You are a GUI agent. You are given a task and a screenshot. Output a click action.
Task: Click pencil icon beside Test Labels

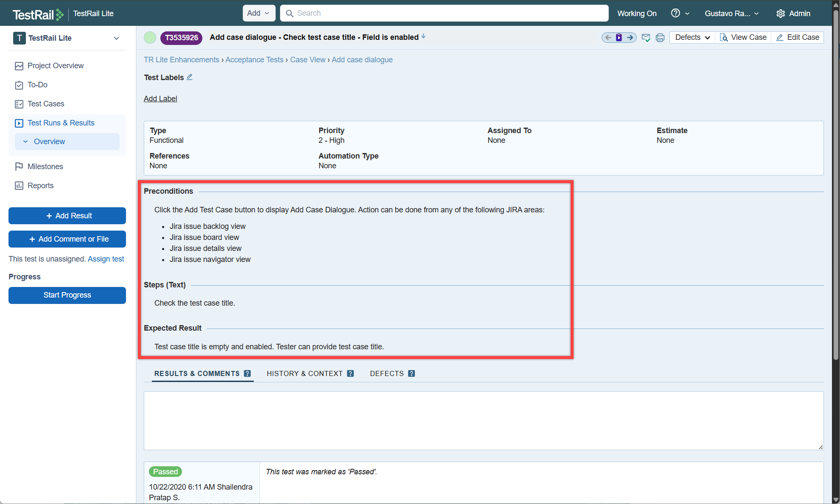[190, 77]
